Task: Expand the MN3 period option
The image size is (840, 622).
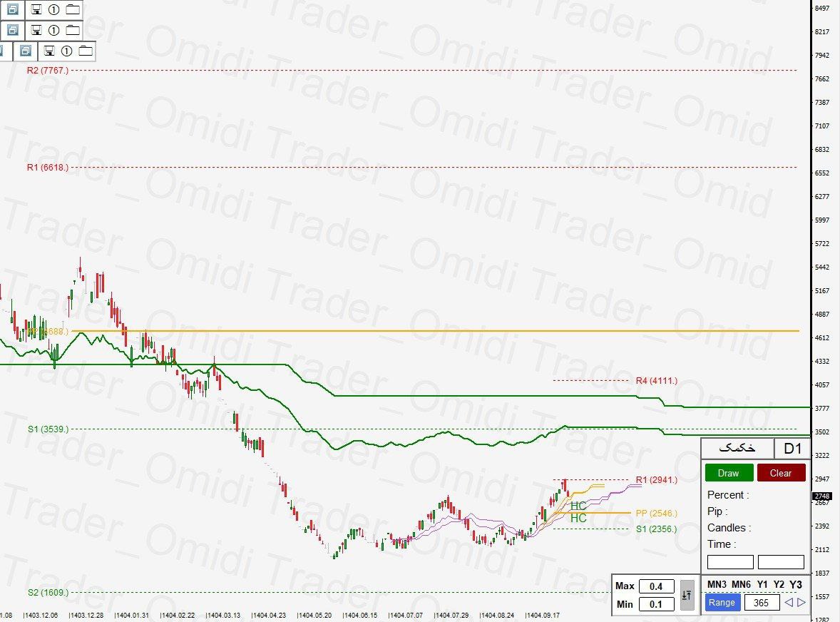Action: pyautogui.click(x=716, y=584)
